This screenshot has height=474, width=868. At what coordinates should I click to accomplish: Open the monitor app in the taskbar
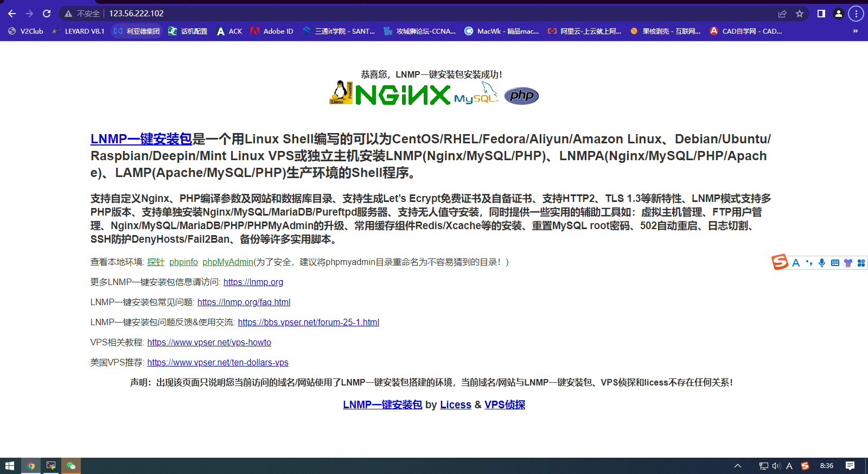click(51, 466)
